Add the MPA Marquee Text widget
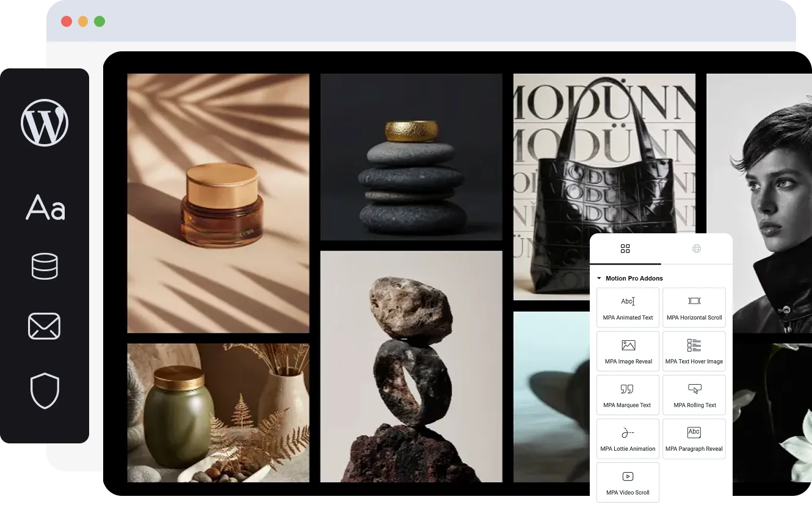The image size is (812, 513). click(628, 395)
